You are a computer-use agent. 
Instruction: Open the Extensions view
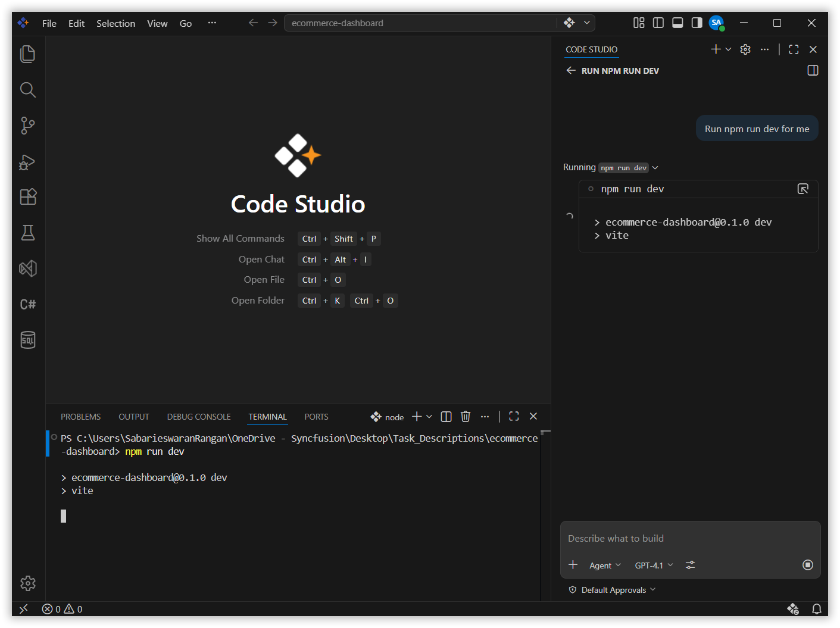tap(28, 197)
